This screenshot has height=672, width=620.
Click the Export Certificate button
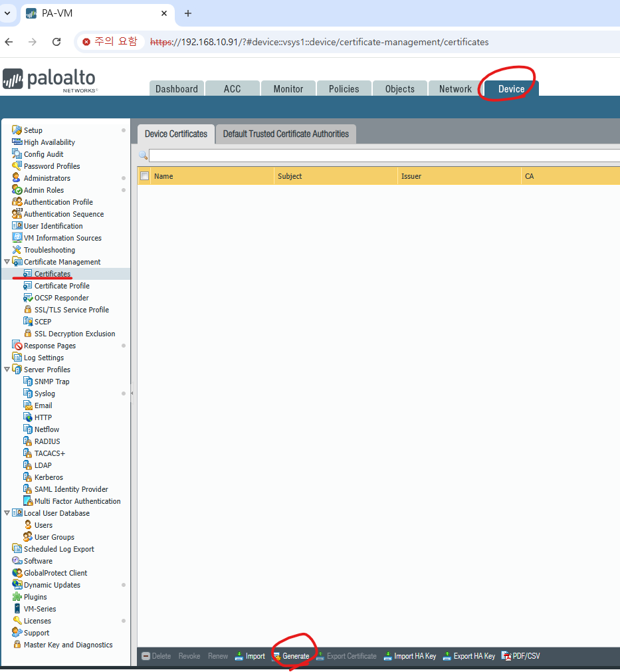[x=347, y=656]
